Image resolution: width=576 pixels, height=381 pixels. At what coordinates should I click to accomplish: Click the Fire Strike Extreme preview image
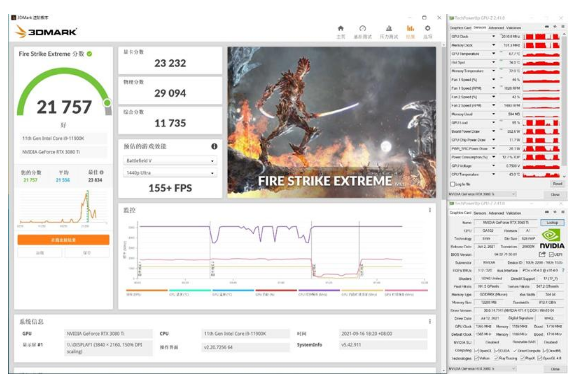[332, 122]
